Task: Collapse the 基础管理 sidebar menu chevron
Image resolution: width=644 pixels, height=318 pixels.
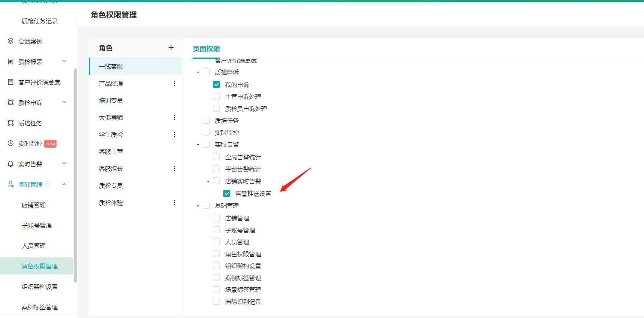Action: pyautogui.click(x=64, y=184)
